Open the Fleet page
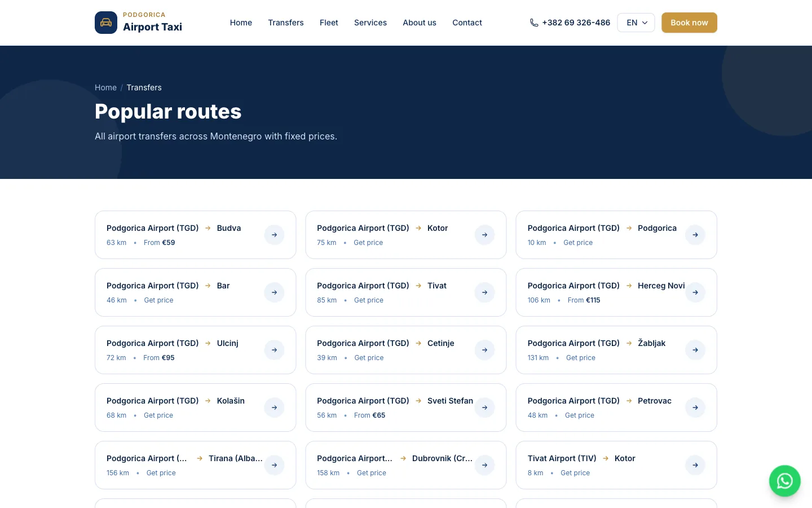This screenshot has height=508, width=812. tap(329, 23)
